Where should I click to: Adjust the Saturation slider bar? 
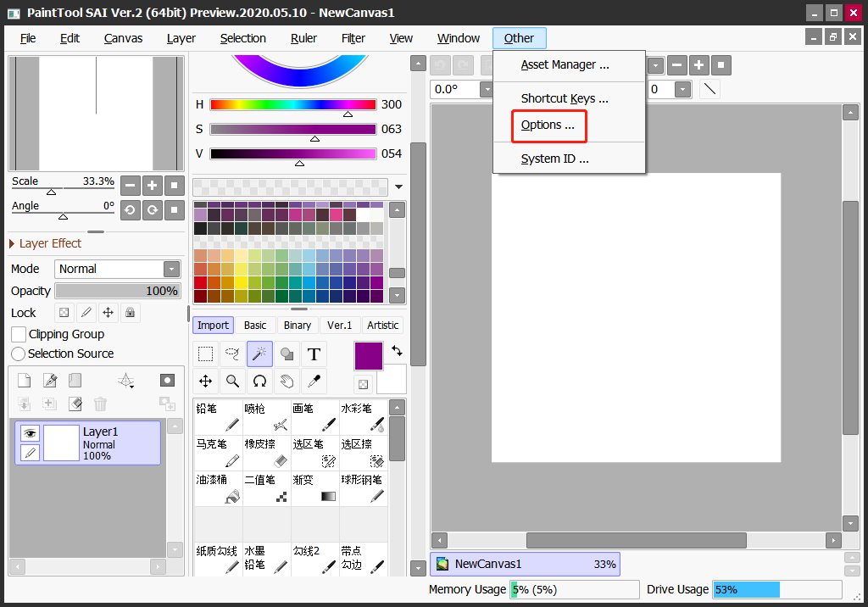point(292,129)
